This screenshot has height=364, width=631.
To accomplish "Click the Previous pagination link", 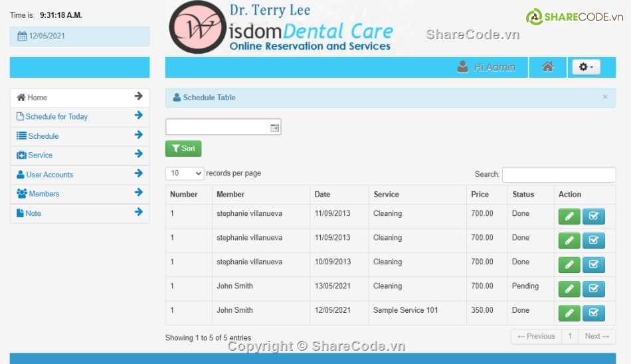I will [x=536, y=336].
